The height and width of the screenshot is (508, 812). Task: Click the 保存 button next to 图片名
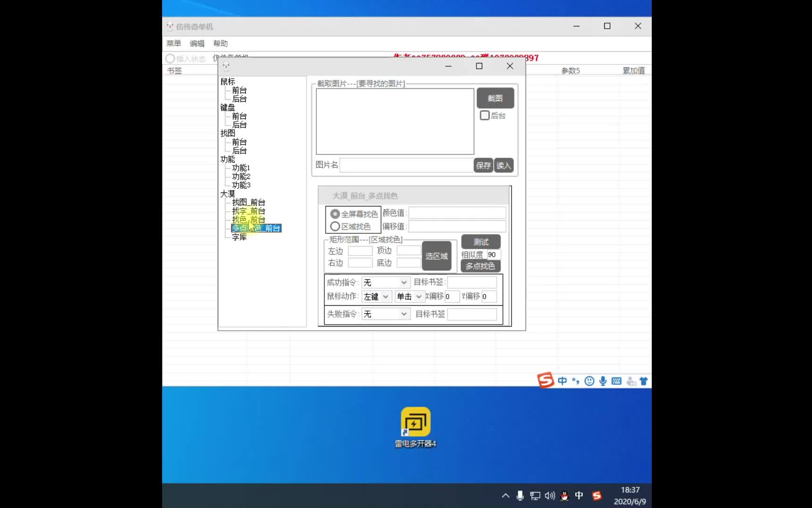[x=483, y=165]
